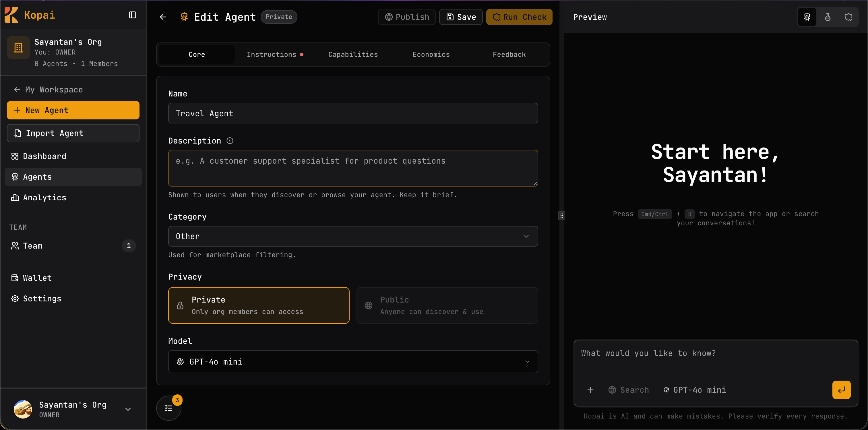Click the Import Agent button
Screen dimensions: 868x430
click(73, 133)
